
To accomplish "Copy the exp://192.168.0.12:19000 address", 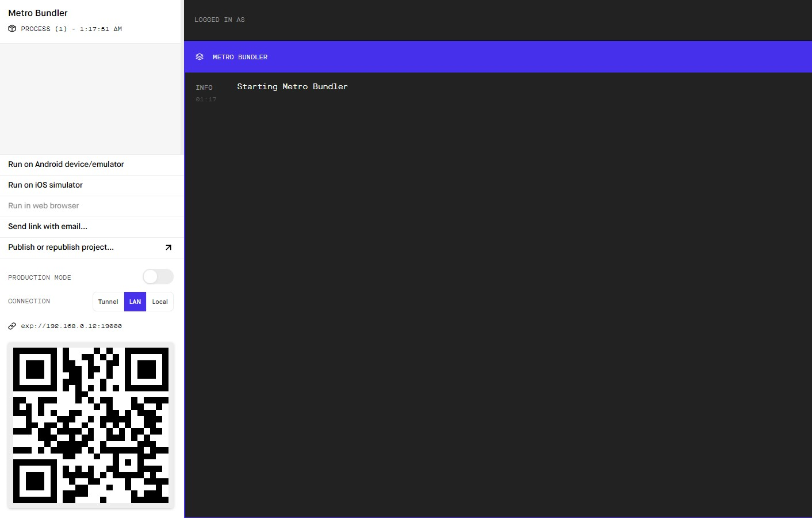I will (x=71, y=326).
